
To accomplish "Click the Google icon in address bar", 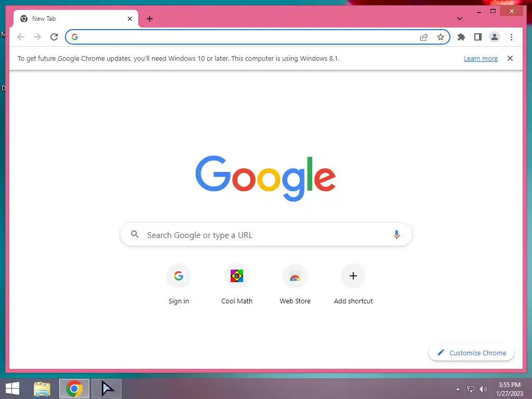I will pos(75,37).
